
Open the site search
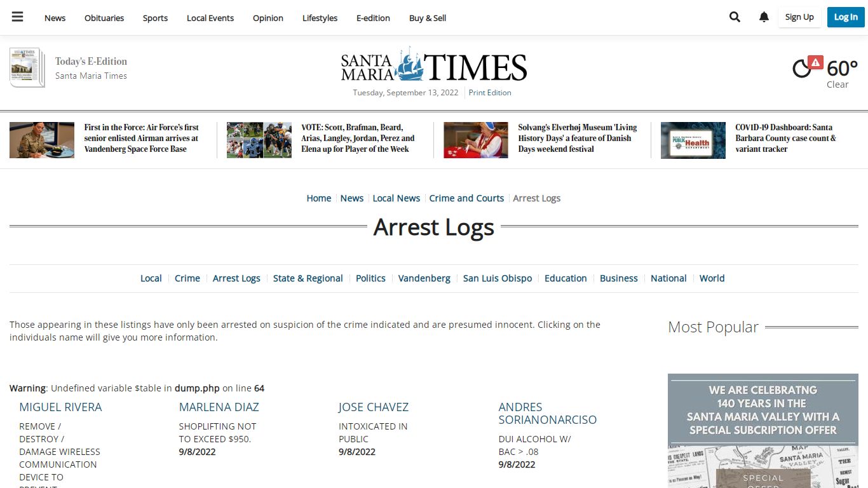click(x=735, y=17)
